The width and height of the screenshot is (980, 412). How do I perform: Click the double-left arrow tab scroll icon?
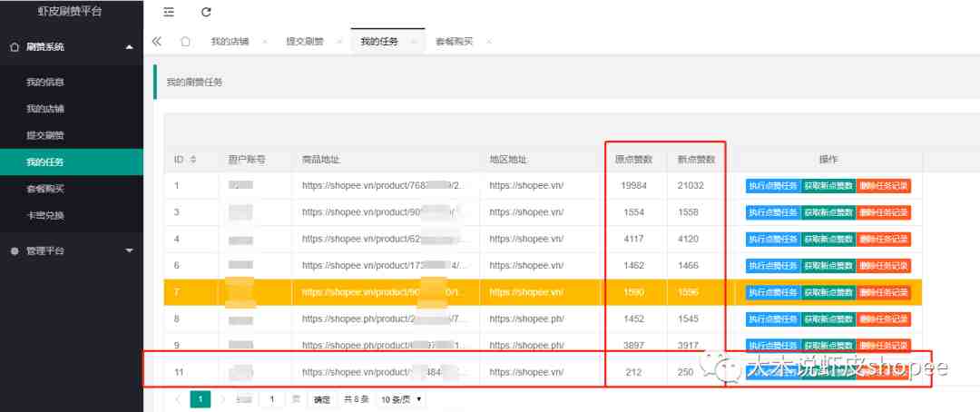[157, 42]
